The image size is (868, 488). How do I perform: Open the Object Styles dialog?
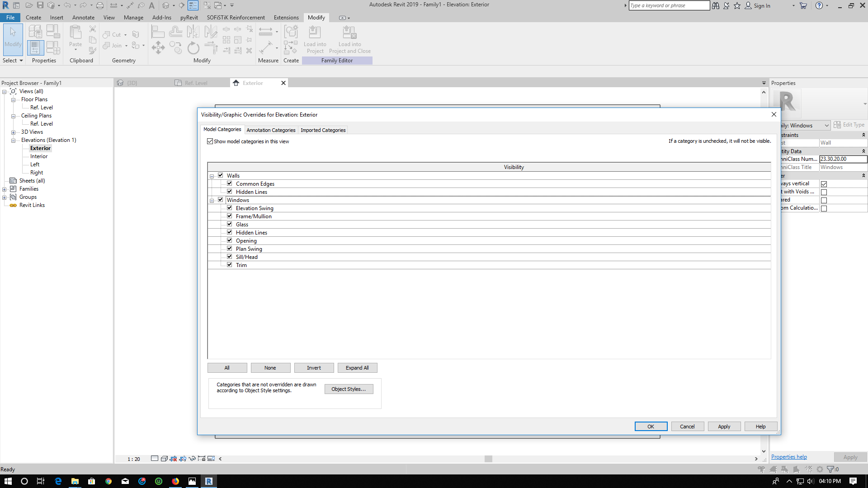click(x=349, y=389)
